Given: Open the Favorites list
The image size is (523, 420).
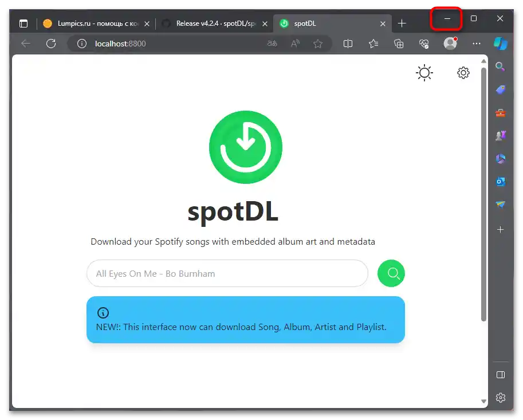Looking at the screenshot, I should tap(373, 44).
